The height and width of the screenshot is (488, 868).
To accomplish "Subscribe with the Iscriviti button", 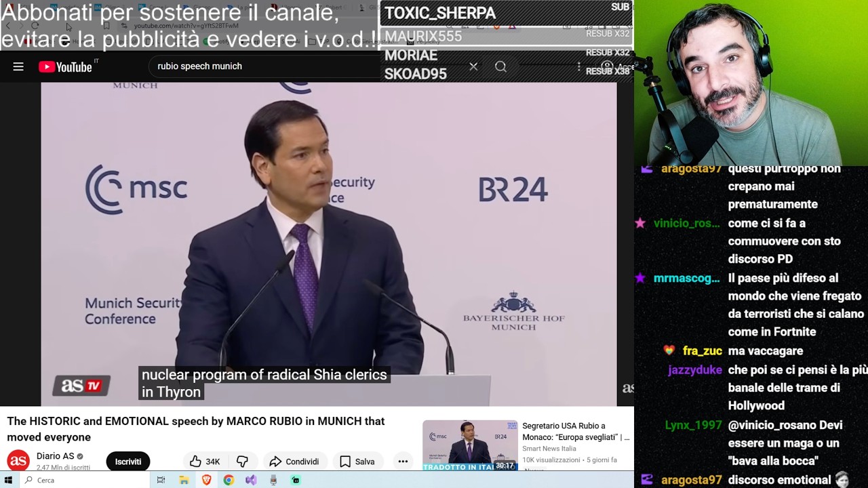I will [128, 462].
